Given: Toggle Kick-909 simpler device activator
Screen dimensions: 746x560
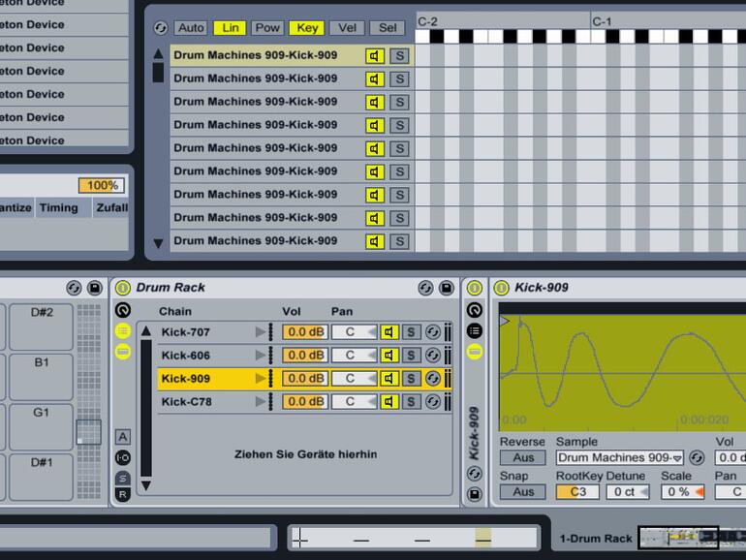Looking at the screenshot, I should 501,288.
